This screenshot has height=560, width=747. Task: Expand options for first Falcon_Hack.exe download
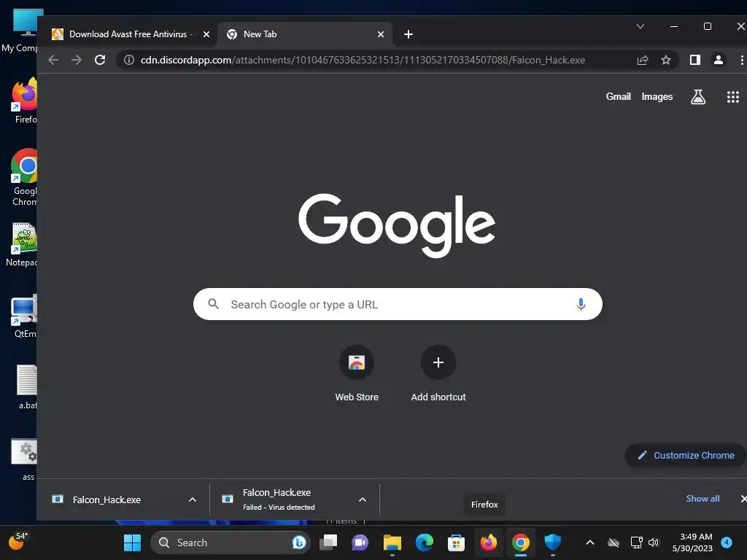click(193, 499)
